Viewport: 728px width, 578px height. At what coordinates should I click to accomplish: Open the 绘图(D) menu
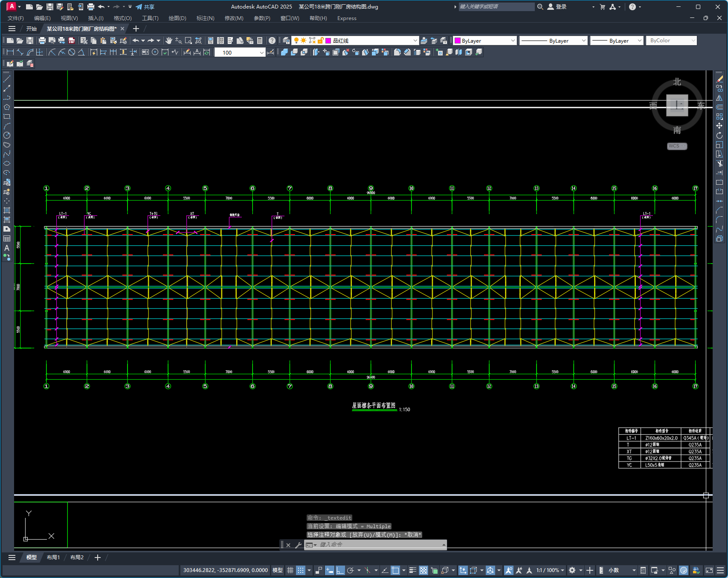tap(177, 18)
